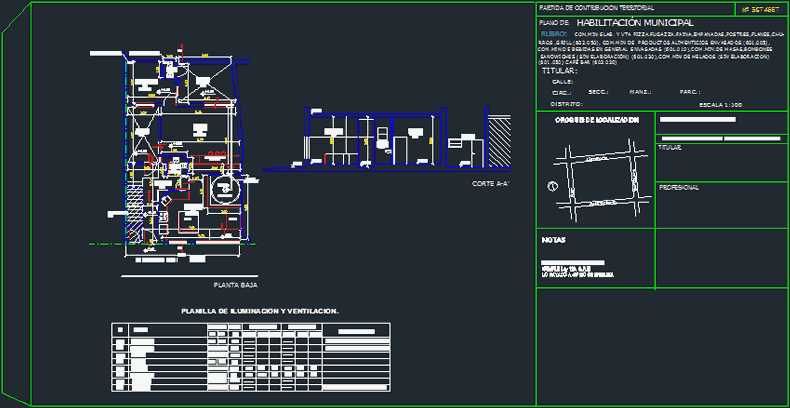This screenshot has width=790, height=408.
Task: Select the blue RUBRO label
Action: click(552, 33)
